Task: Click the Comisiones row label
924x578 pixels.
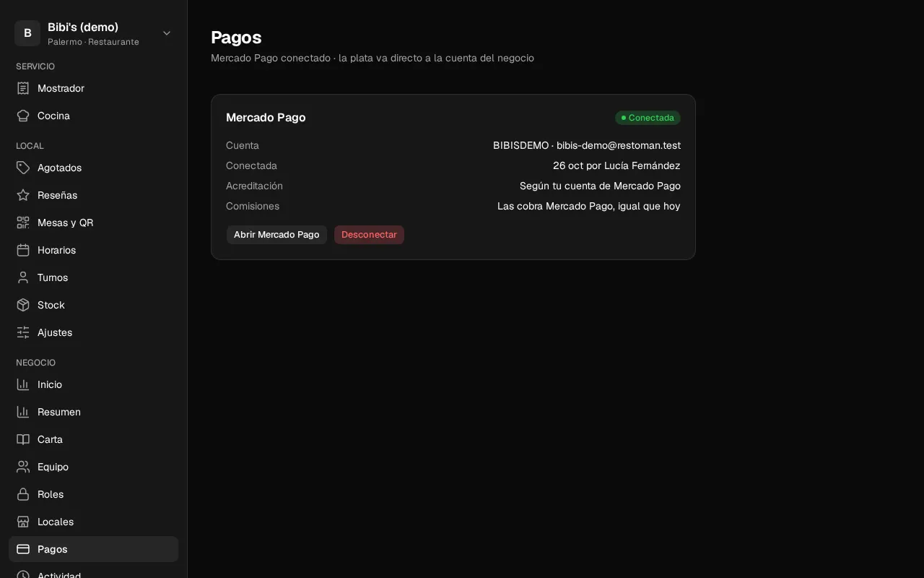Action: coord(253,206)
